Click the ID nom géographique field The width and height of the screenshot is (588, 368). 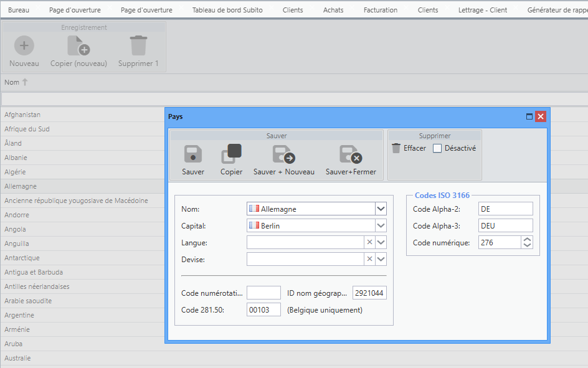point(369,293)
